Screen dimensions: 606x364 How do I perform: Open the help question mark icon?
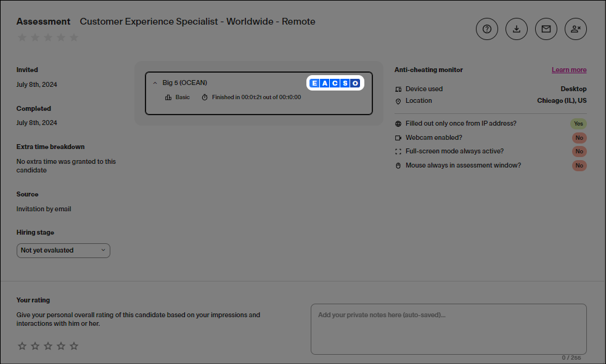486,29
